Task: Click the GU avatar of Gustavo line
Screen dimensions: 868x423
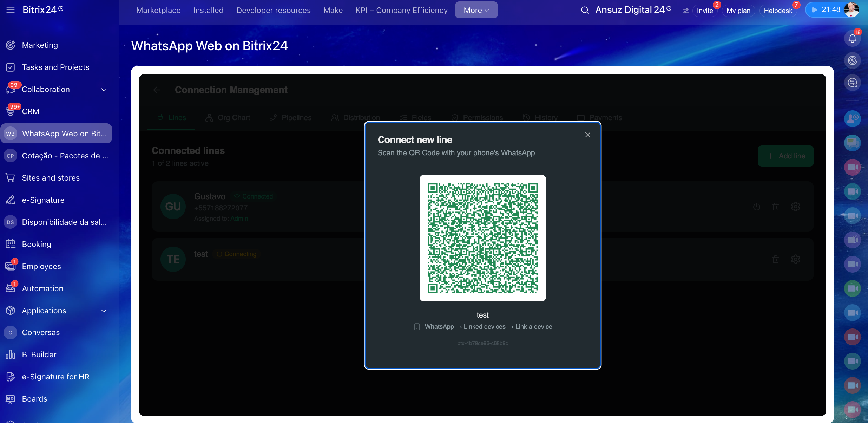Action: pyautogui.click(x=173, y=207)
